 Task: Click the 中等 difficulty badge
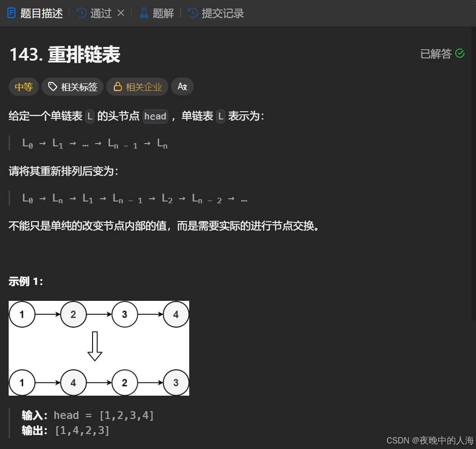tap(23, 87)
